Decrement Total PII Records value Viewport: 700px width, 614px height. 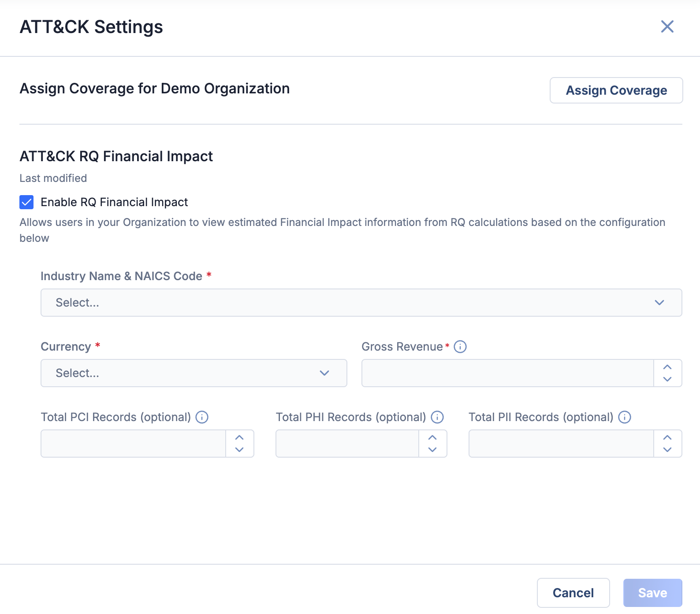(667, 450)
